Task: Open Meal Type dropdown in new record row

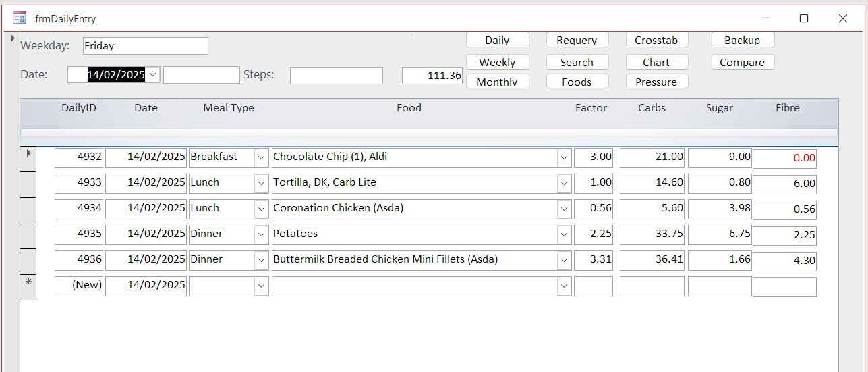Action: tap(261, 286)
